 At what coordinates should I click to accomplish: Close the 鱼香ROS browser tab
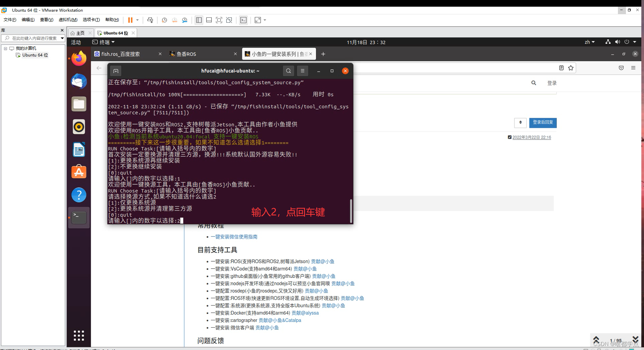235,54
